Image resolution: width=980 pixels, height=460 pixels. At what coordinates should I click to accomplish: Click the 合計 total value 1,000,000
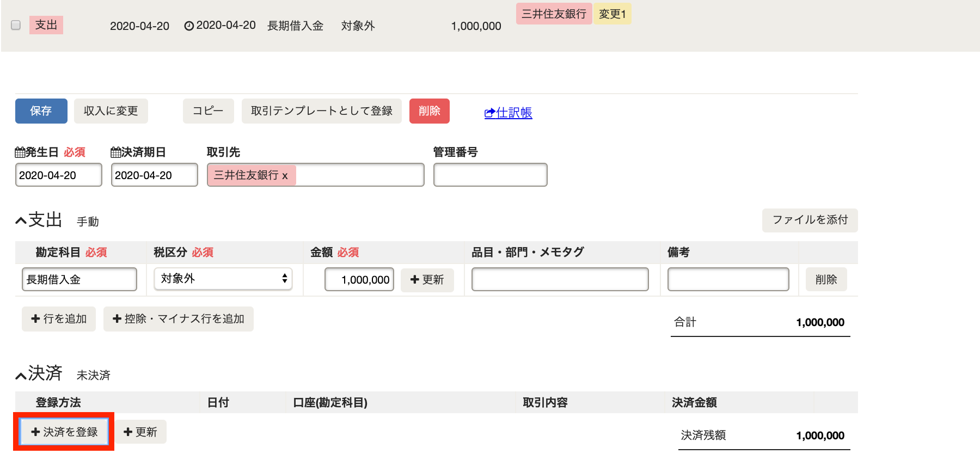pos(820,322)
